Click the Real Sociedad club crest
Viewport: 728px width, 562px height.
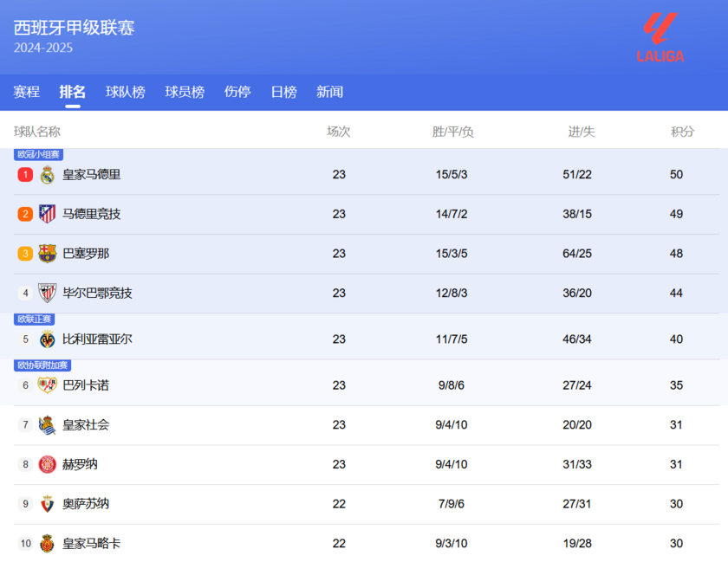click(x=46, y=424)
